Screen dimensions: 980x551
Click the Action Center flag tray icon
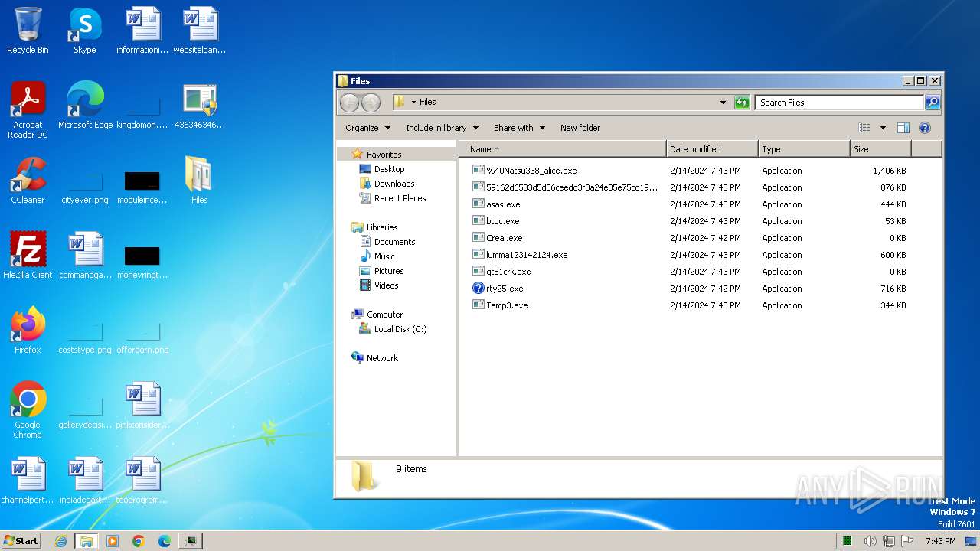[906, 541]
